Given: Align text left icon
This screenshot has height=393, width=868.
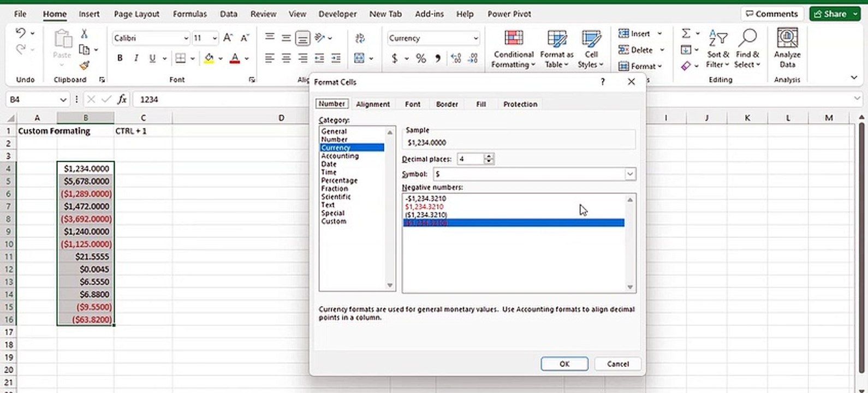Looking at the screenshot, I should tap(270, 58).
